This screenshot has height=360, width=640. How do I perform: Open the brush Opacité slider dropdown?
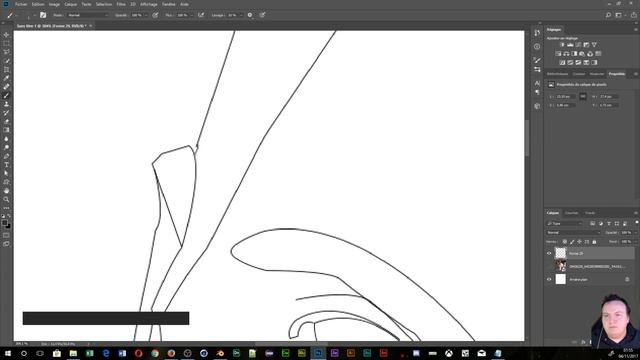[146, 15]
